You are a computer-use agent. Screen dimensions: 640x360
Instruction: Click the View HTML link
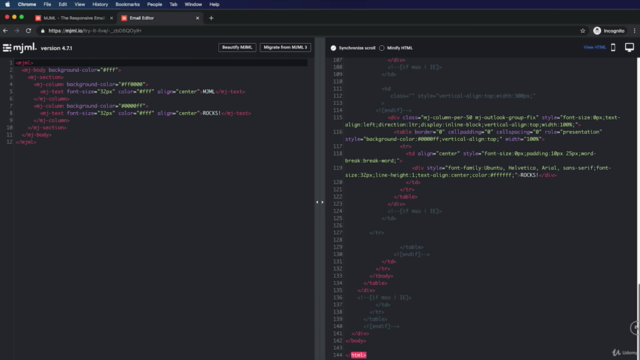(x=594, y=47)
